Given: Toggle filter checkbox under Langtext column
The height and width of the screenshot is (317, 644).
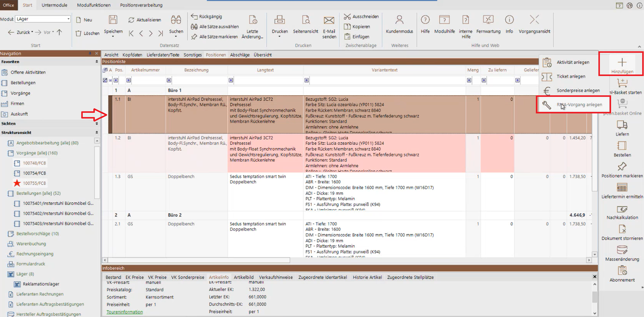Looking at the screenshot, I should (x=231, y=80).
